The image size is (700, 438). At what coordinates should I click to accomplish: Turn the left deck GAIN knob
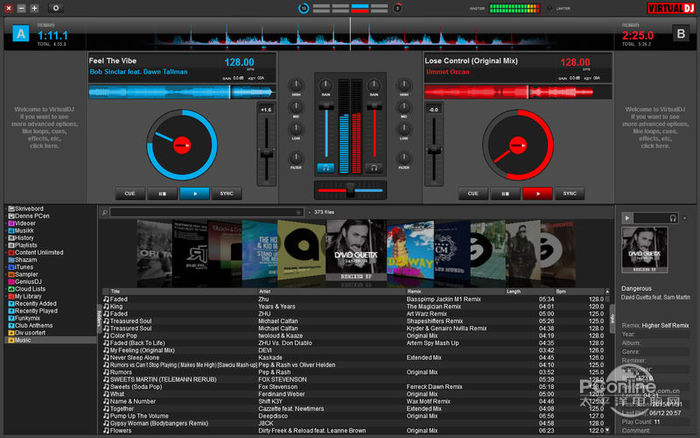tap(326, 85)
